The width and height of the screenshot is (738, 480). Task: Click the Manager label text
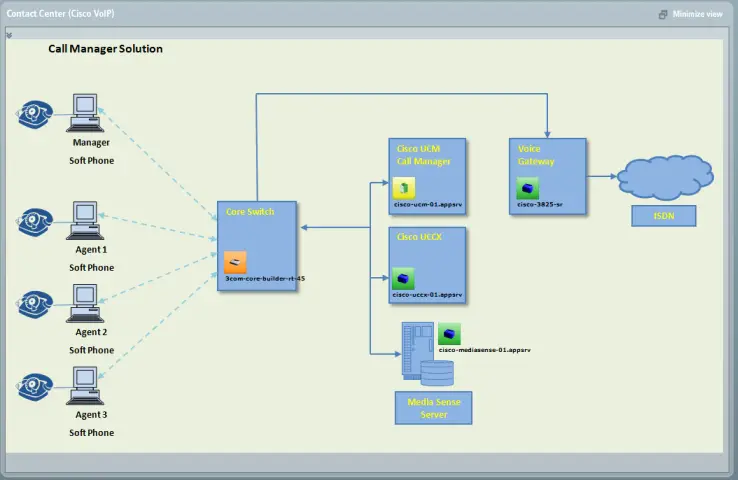coord(91,143)
